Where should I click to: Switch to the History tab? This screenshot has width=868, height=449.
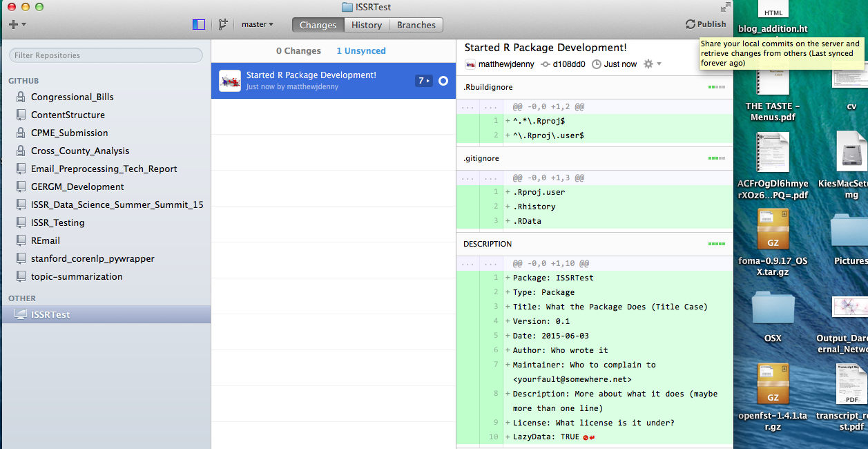tap(367, 25)
